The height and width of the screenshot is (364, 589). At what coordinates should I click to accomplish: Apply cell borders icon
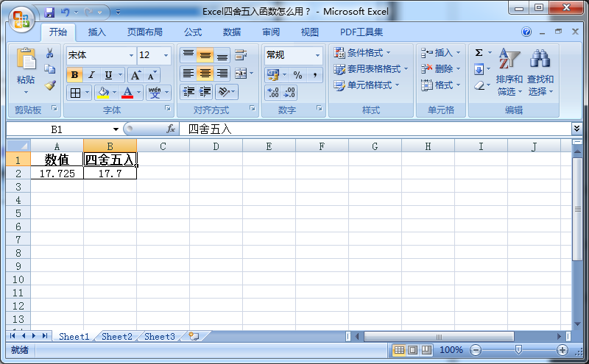(76, 93)
